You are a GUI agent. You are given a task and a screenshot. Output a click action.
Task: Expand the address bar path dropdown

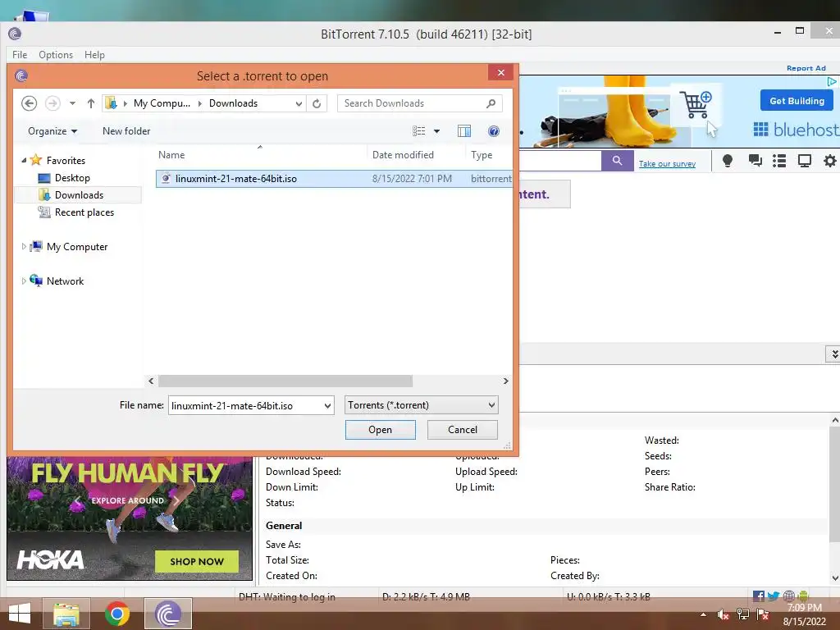coord(299,103)
